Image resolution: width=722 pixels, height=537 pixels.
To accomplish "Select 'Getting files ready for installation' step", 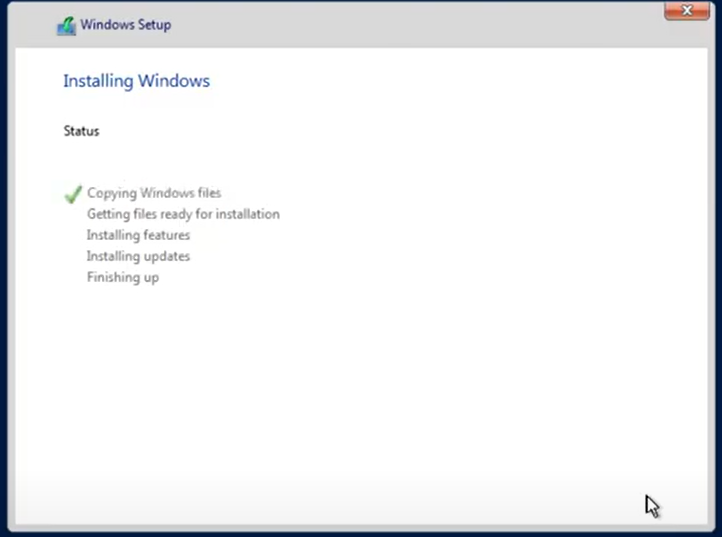I will (x=183, y=214).
